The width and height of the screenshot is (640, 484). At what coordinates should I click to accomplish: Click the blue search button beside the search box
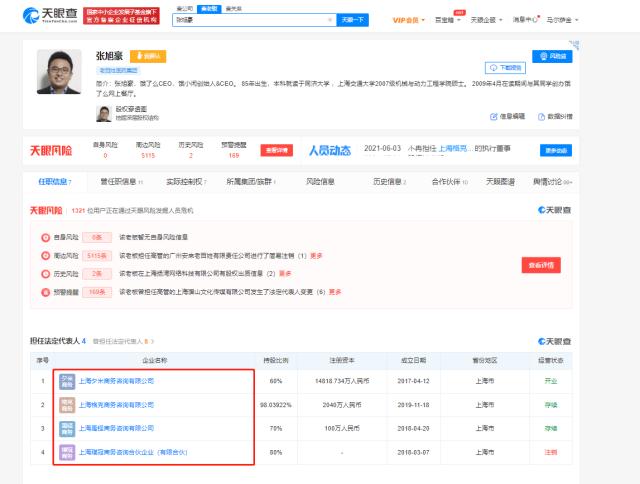pos(353,20)
